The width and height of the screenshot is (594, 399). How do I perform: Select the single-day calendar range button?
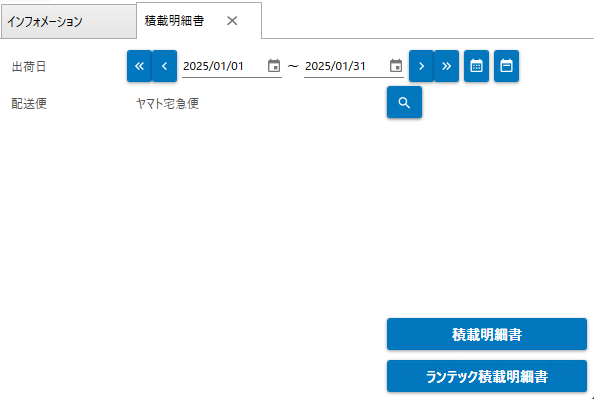click(506, 66)
